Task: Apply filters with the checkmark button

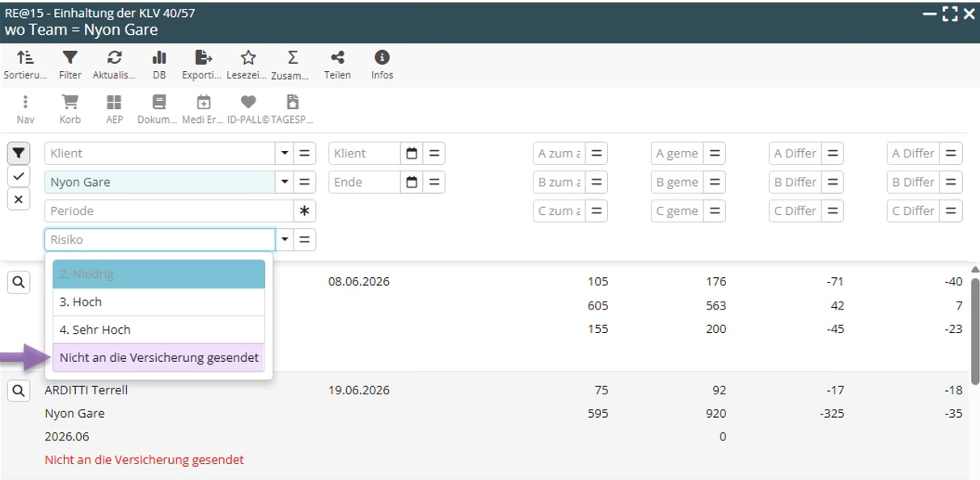Action: 19,175
